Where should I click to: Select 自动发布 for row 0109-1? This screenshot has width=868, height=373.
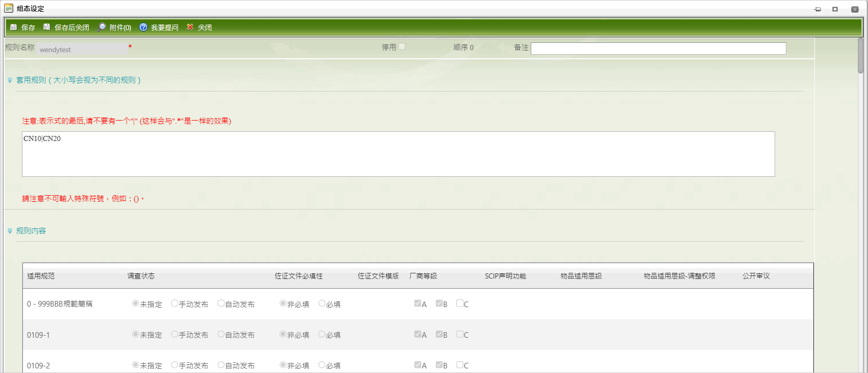pos(221,334)
